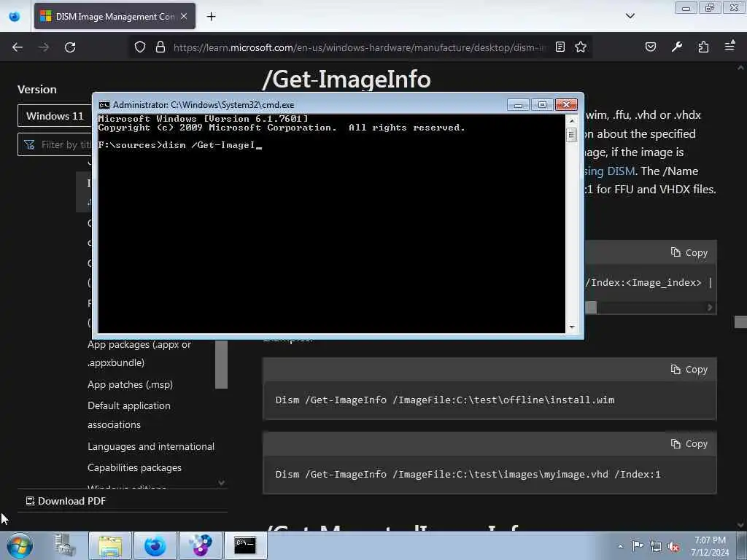Copy the install.wim example command
Viewport: 747px width, 560px height.
pyautogui.click(x=689, y=369)
